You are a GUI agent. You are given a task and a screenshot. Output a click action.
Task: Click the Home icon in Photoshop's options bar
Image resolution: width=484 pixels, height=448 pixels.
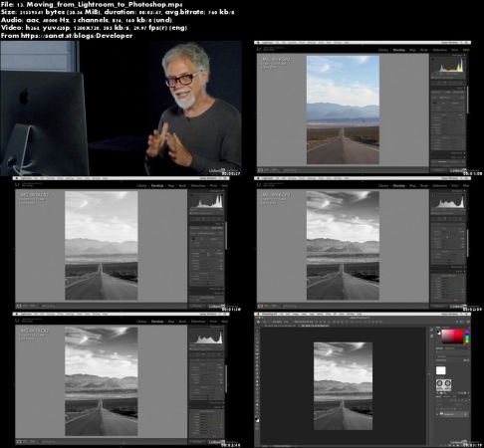[x=258, y=322]
